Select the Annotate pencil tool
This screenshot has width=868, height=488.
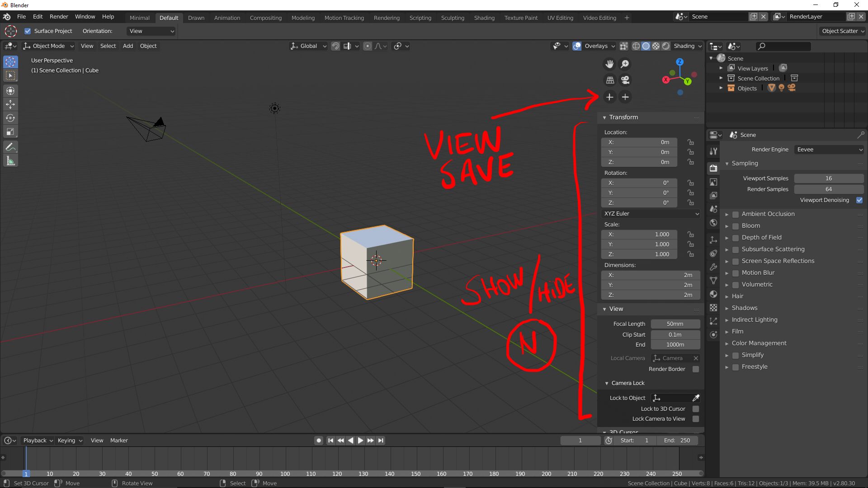coord(10,147)
